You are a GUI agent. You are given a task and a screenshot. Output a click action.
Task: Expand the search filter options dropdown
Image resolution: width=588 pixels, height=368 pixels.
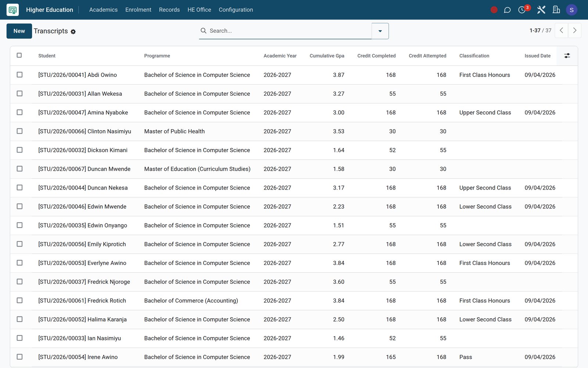click(380, 31)
